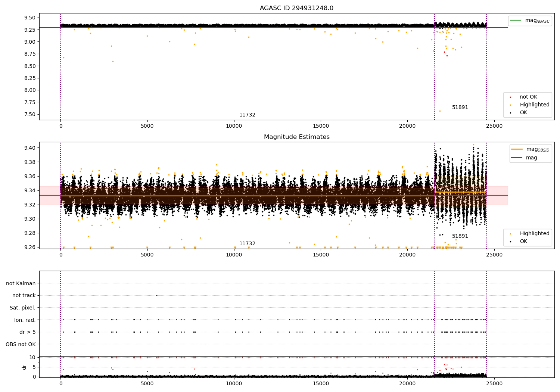Viewport: 560px width, 392px height.
Task: Select the "51891" annotation in the middle plot
Action: (x=460, y=236)
